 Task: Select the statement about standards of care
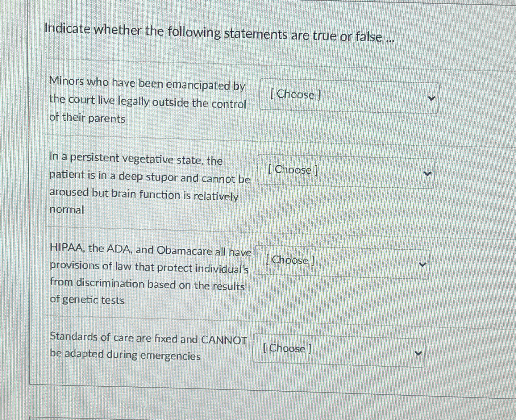tap(148, 347)
